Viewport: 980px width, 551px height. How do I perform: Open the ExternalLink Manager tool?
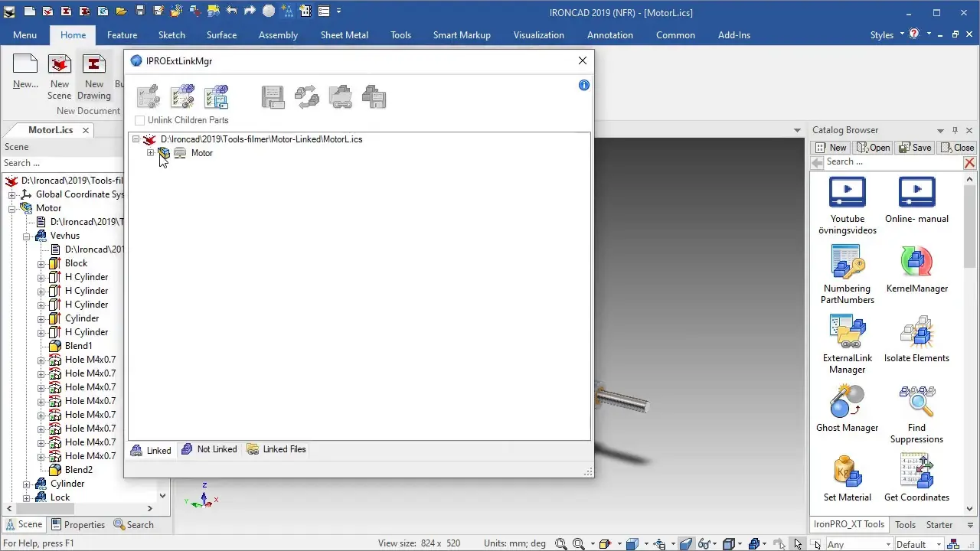point(847,344)
